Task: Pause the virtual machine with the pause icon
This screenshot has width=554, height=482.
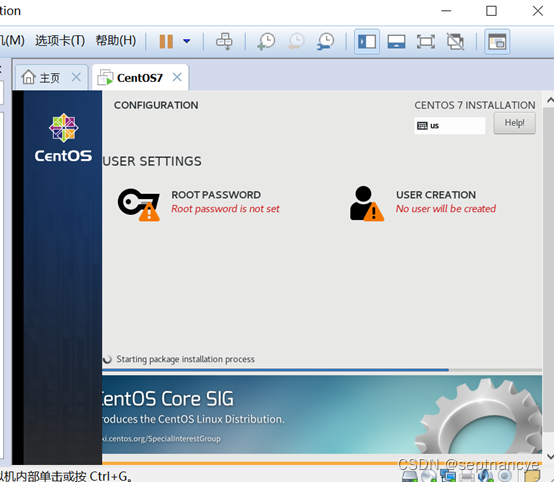Action: tap(166, 41)
